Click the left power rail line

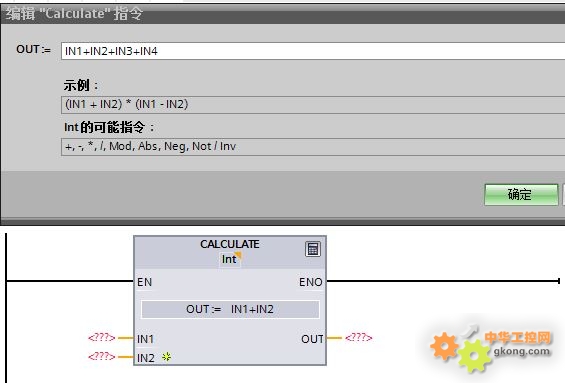(x=6, y=308)
